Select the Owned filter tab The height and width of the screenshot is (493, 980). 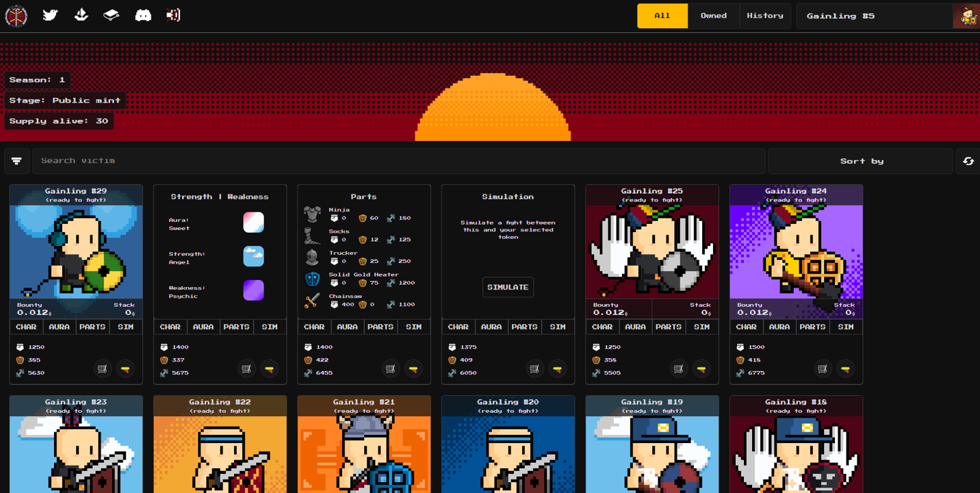coord(713,16)
